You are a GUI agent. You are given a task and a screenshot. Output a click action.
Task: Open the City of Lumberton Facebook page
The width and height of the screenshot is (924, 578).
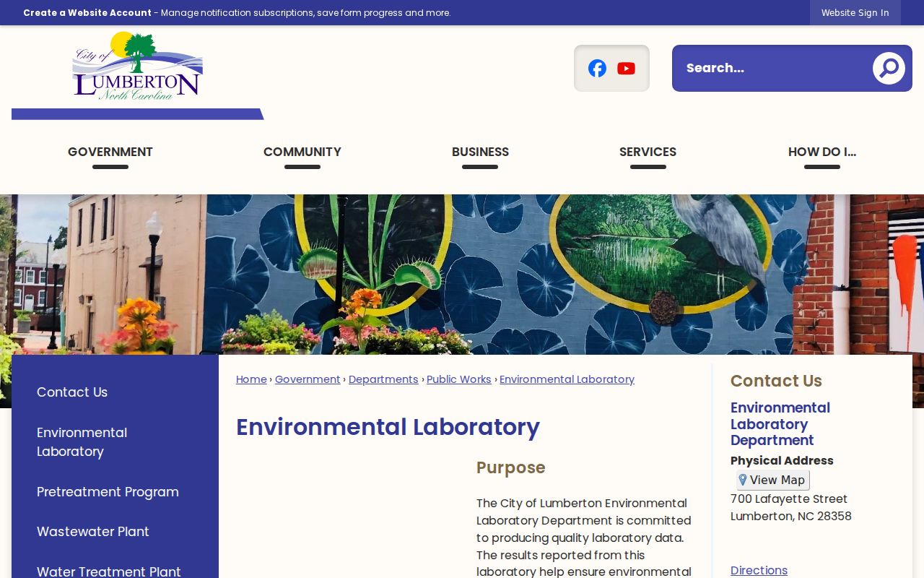click(x=597, y=68)
